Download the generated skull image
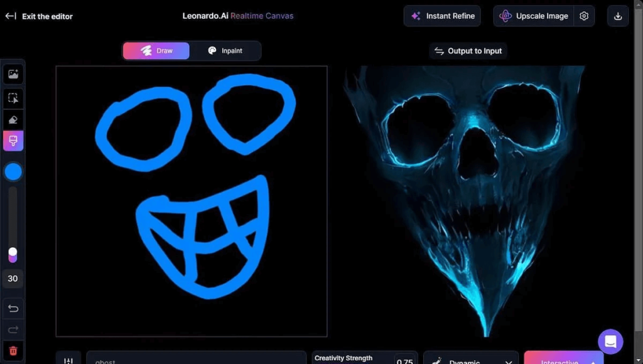 tap(617, 16)
